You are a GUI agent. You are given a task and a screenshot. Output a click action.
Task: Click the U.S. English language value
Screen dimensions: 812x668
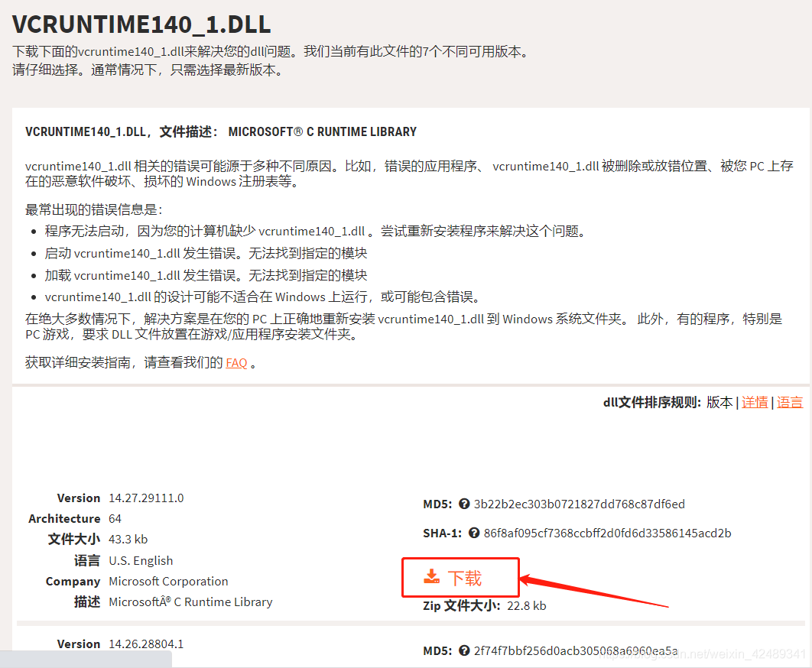[141, 560]
